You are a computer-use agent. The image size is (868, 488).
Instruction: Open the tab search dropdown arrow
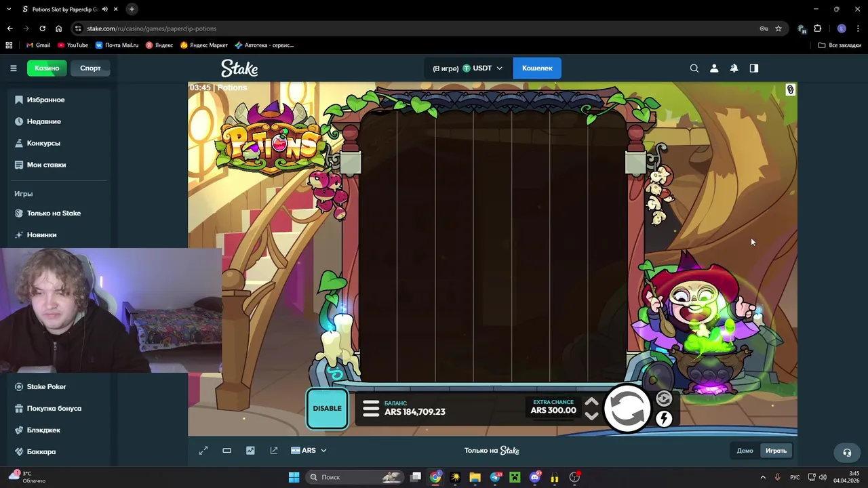pyautogui.click(x=8, y=9)
